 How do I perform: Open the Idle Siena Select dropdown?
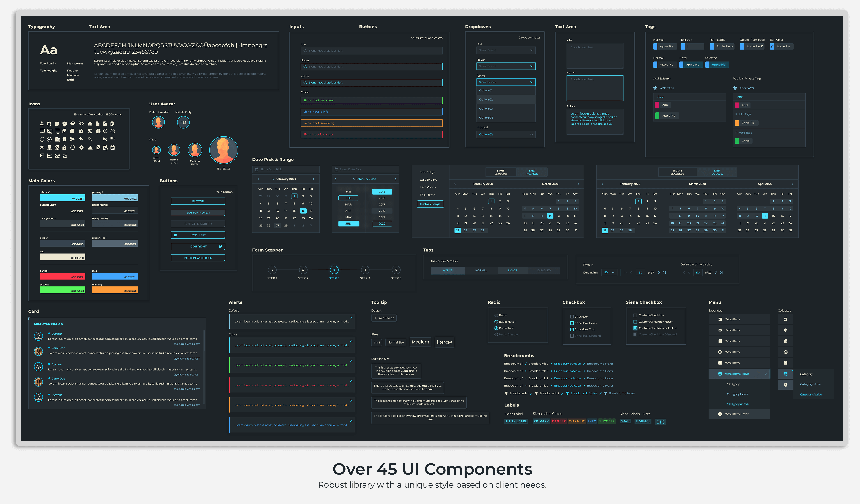[x=506, y=50]
